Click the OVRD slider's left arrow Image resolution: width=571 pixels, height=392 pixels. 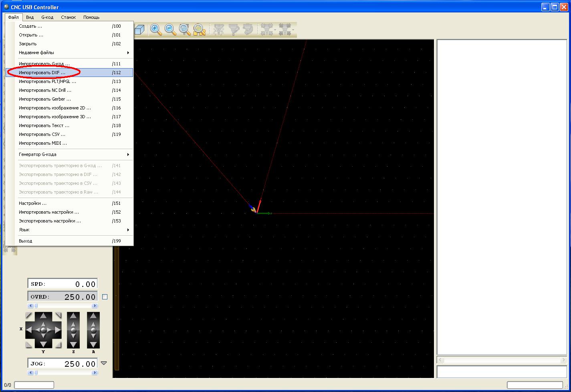pos(30,306)
